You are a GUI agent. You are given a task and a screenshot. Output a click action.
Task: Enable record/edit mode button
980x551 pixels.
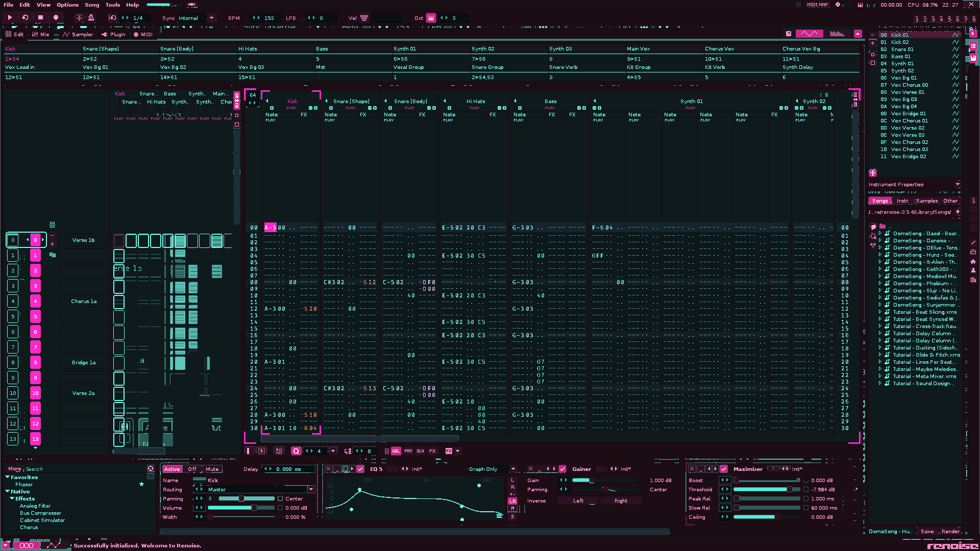[x=56, y=18]
